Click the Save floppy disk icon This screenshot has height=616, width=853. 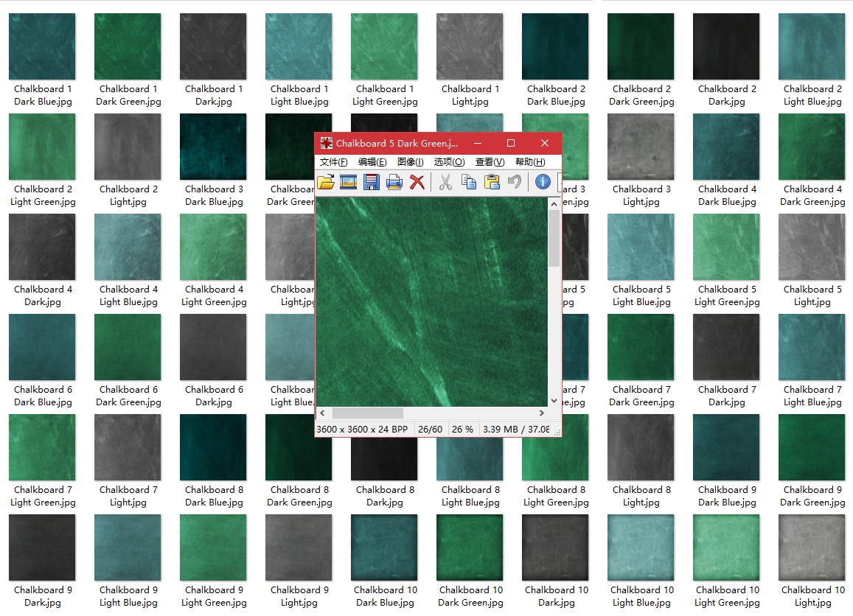click(372, 182)
